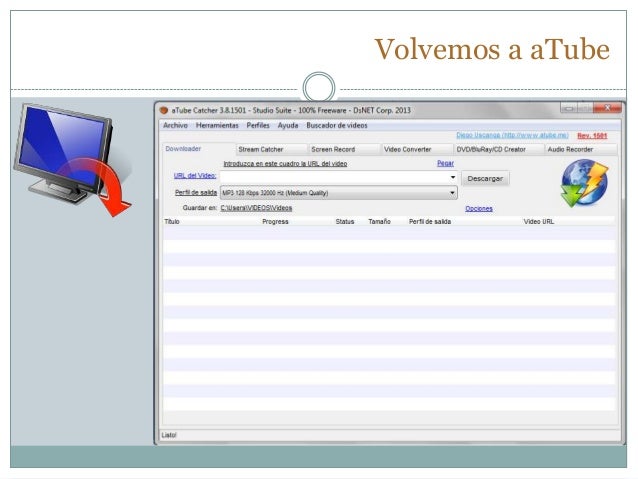Expand the URL history dropdown arrow

(x=453, y=177)
